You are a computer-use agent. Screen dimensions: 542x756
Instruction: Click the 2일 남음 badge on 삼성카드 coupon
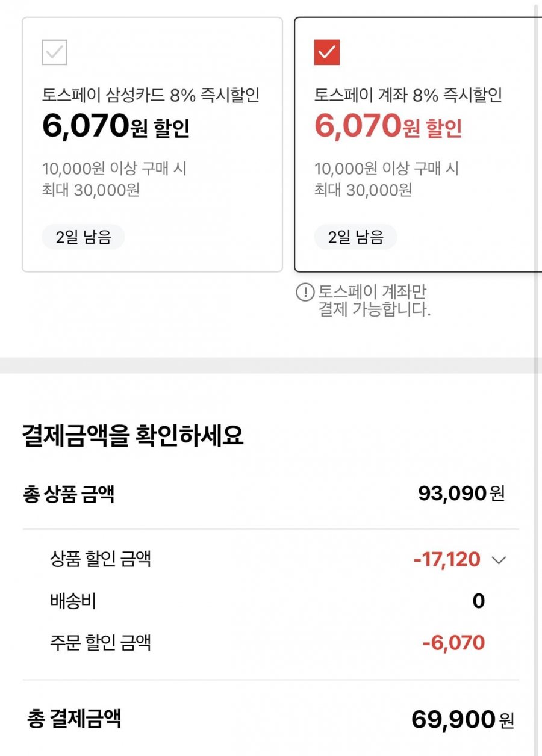[x=83, y=237]
